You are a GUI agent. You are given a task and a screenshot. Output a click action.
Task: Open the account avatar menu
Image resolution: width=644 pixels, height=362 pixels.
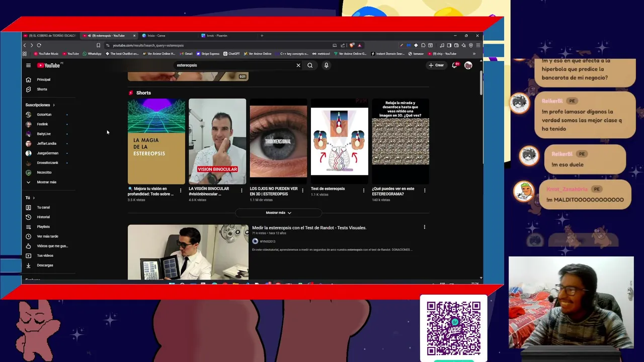pos(468,65)
